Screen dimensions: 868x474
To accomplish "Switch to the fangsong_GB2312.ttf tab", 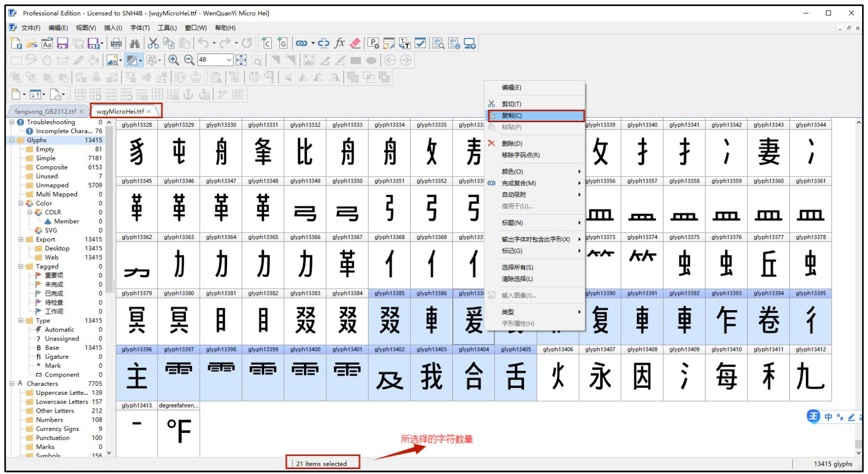I will (x=45, y=111).
